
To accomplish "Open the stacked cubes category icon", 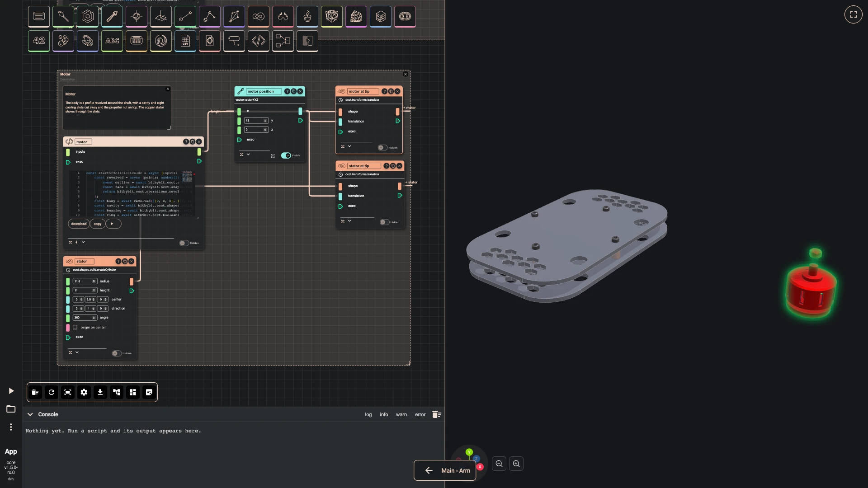I will coord(381,17).
